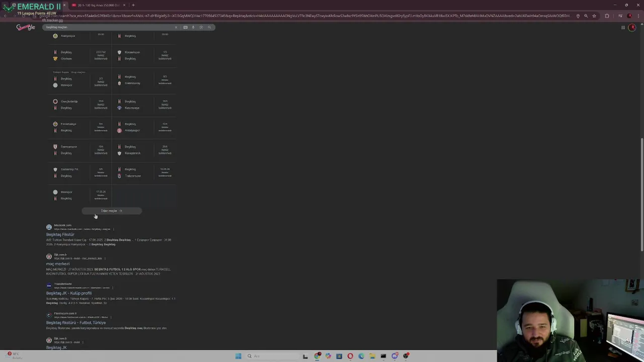Open Chrome's three-dot menu
Viewport: 644px width, 362px height.
(x=638, y=16)
